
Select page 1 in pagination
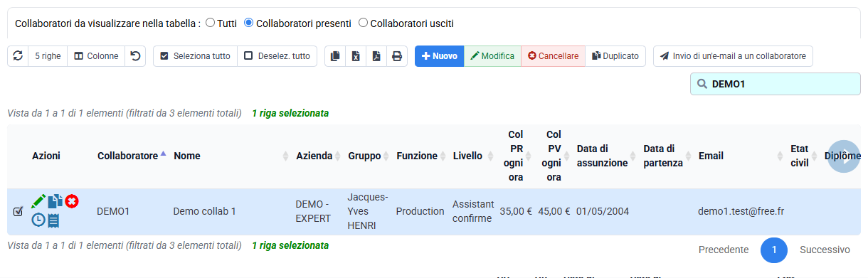774,250
